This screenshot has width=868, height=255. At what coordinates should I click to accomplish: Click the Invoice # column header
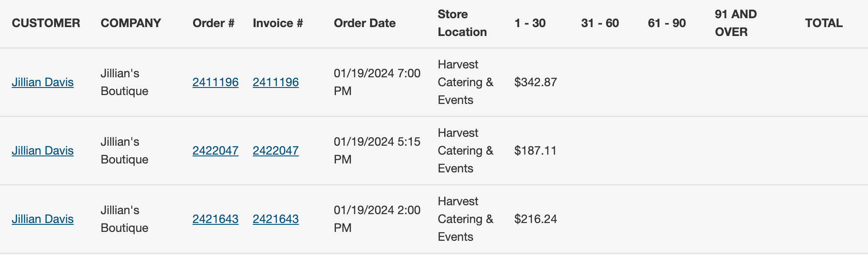278,23
